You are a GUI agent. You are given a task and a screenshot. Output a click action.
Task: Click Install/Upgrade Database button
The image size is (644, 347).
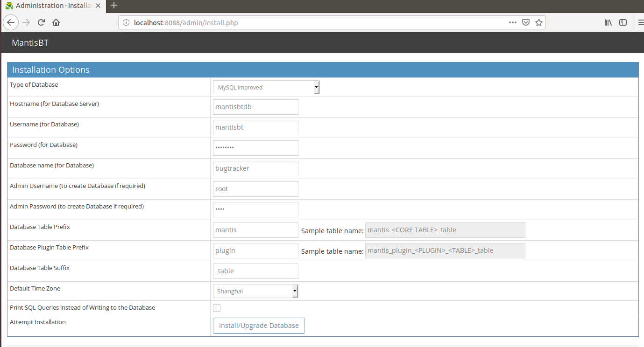(x=259, y=326)
